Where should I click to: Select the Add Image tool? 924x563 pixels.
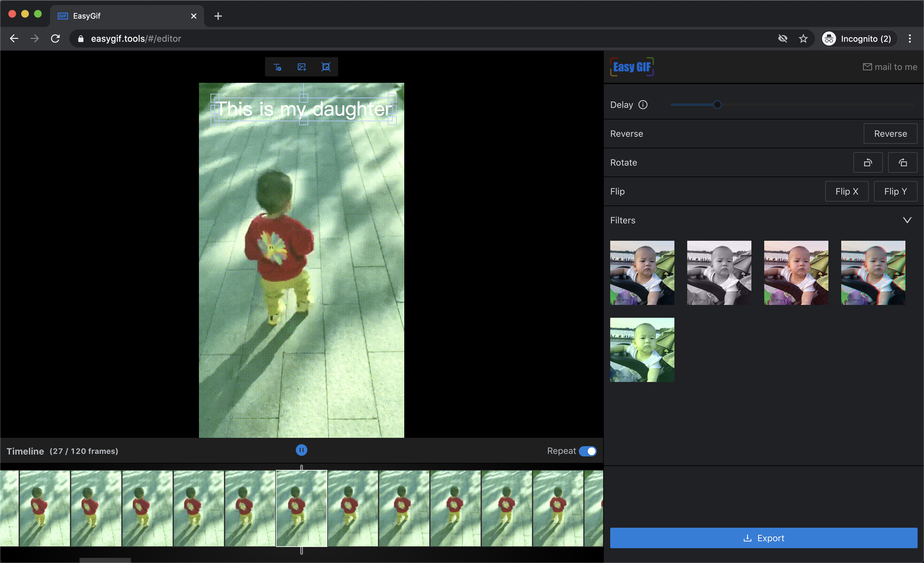pos(302,66)
